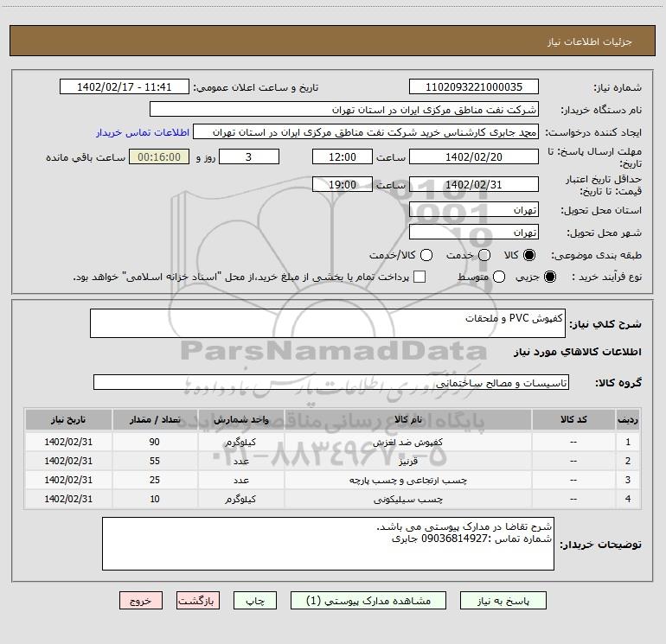The height and width of the screenshot is (644, 666).
Task: Click the remaining time field 00:16:00
Action: [159, 156]
